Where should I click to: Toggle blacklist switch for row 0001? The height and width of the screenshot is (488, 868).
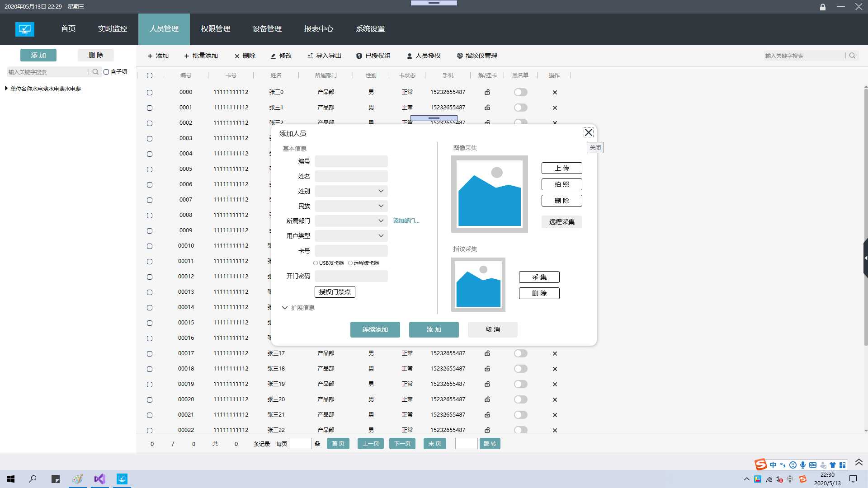click(520, 108)
